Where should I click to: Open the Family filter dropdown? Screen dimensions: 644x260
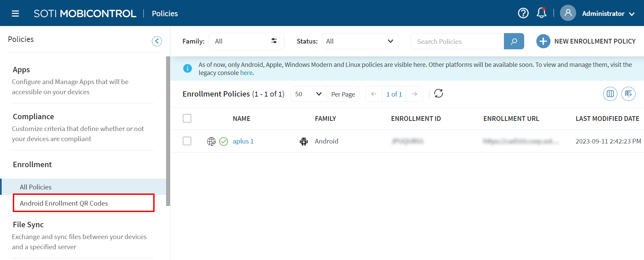pos(246,41)
